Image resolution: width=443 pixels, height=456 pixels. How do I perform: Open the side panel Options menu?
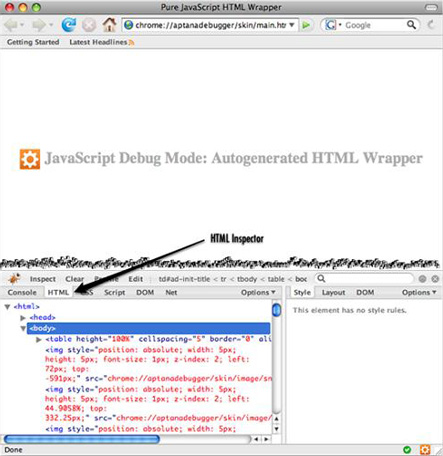pyautogui.click(x=419, y=293)
